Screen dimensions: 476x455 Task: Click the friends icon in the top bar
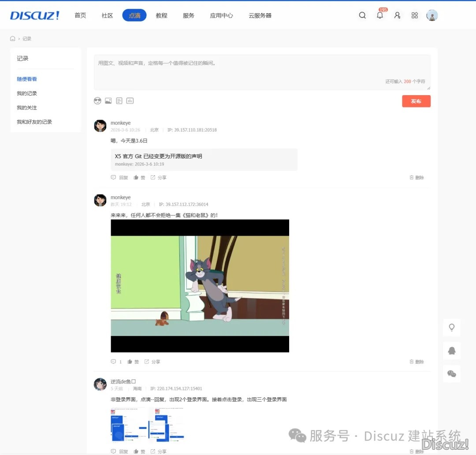[x=397, y=15]
